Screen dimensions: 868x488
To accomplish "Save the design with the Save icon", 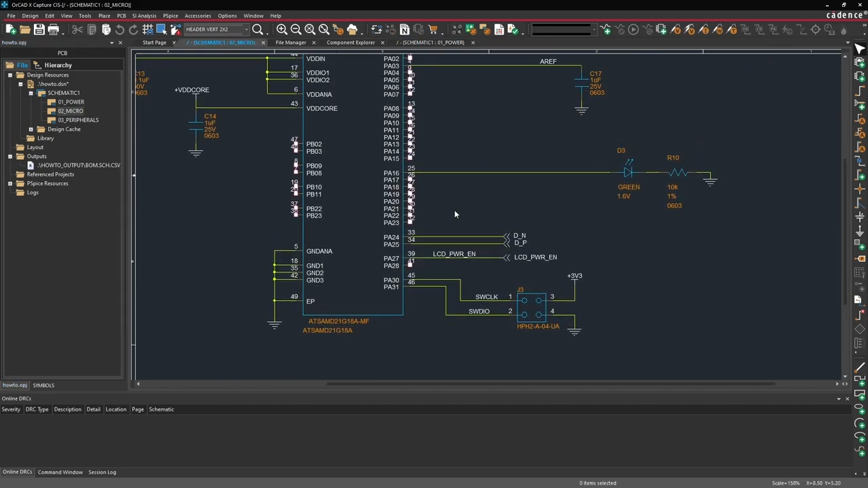I will (x=39, y=29).
